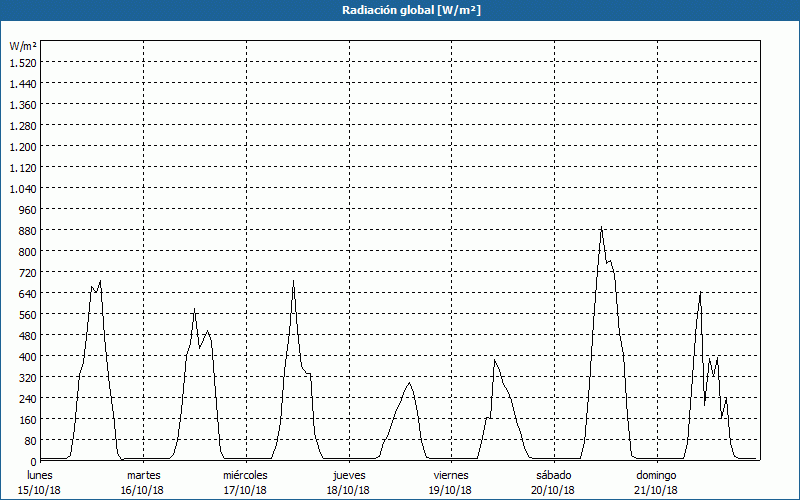Select the 240 y-axis value
Image resolution: width=800 pixels, height=500 pixels.
point(28,399)
